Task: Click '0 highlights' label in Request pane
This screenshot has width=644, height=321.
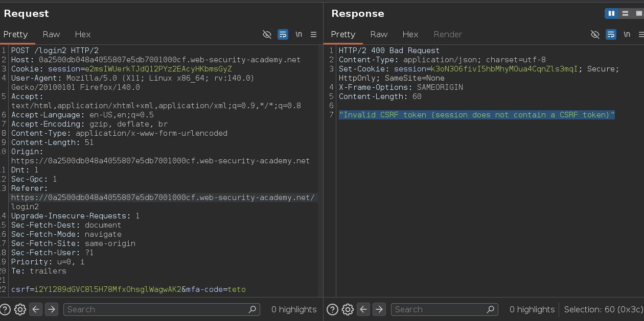Action: coord(294,309)
